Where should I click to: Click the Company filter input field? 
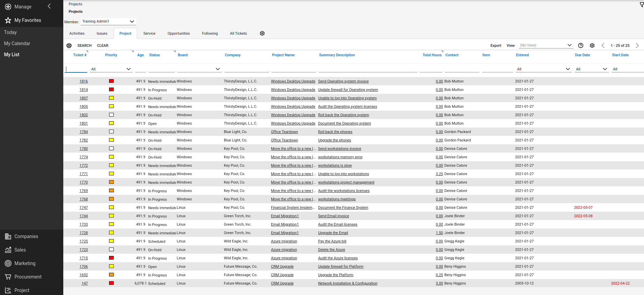tap(247, 69)
